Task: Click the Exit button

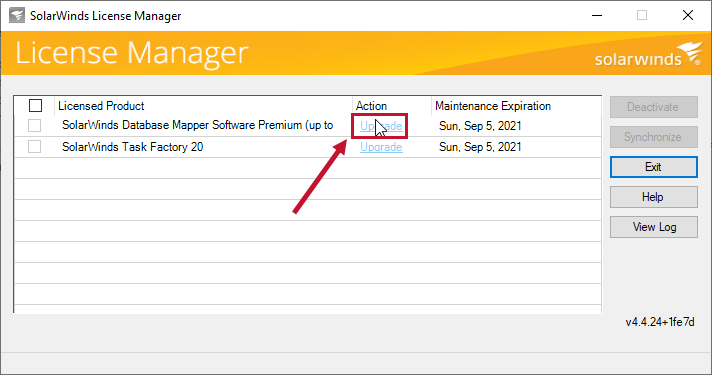Action: [653, 167]
